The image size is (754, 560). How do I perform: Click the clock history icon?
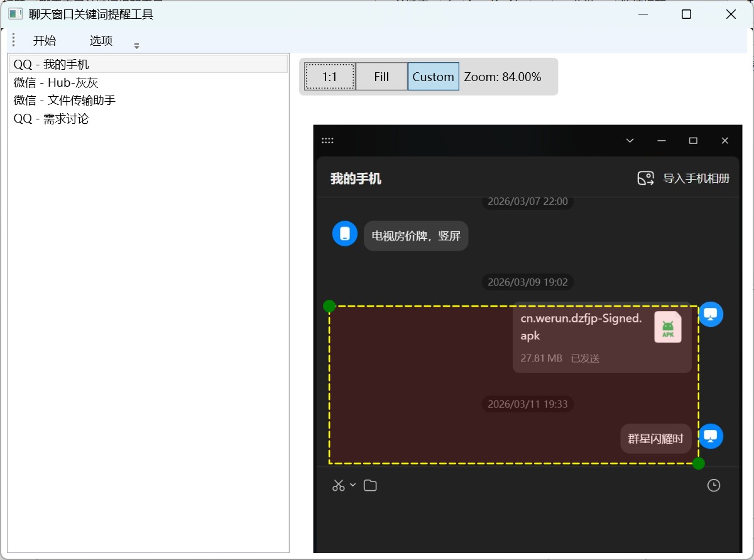(x=713, y=486)
